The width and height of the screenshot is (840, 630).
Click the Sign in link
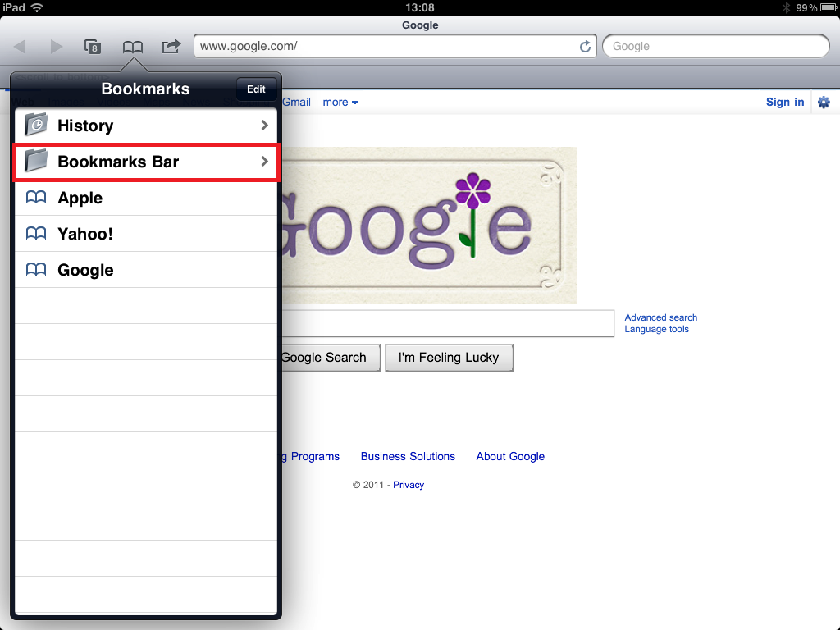click(784, 103)
